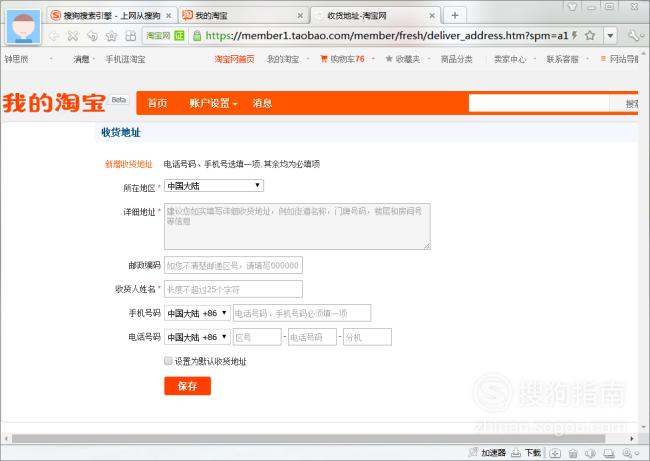Screen dimensions: 650x461
Task: Select 首页 in orange navigation bar
Action: pos(158,103)
